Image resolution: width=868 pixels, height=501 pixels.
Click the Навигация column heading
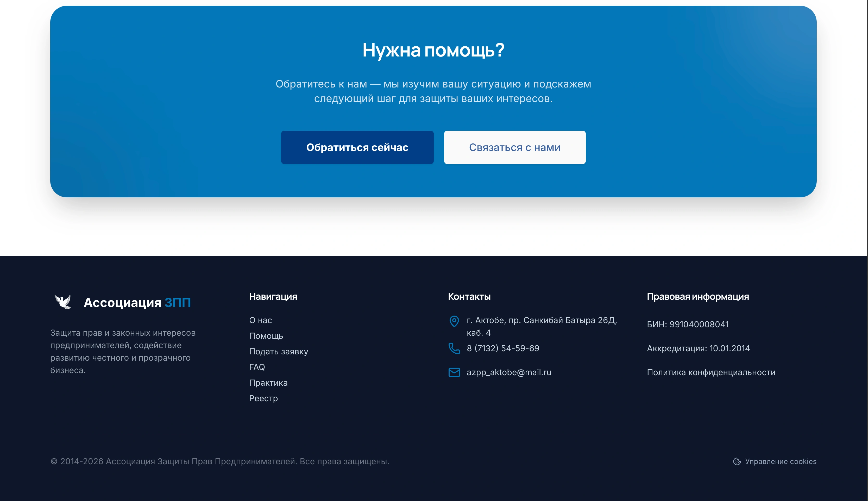273,297
